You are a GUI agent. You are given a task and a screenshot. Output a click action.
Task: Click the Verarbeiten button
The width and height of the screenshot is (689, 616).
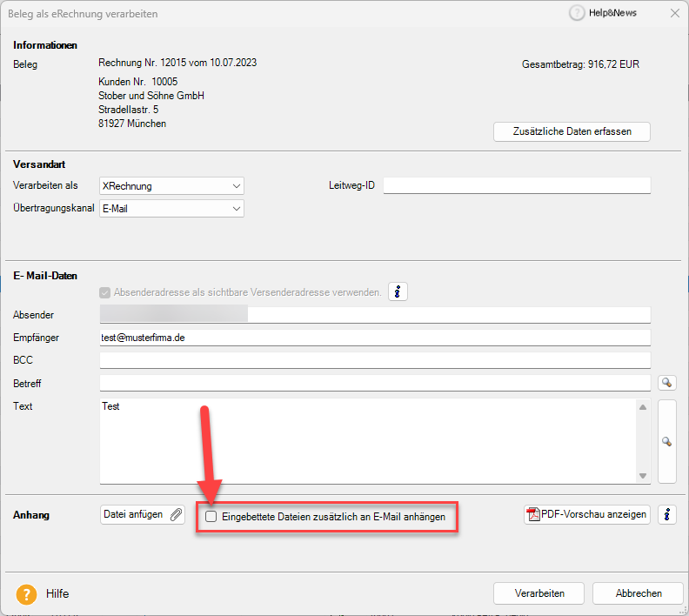[539, 593]
